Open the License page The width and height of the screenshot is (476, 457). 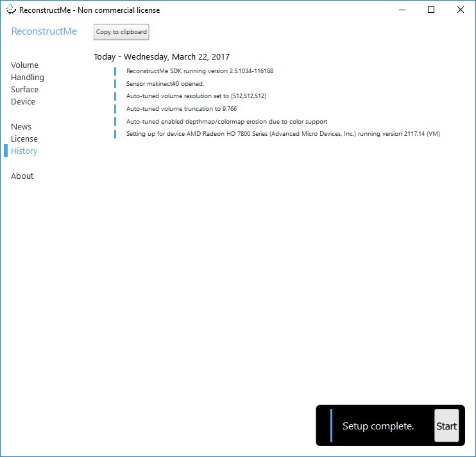[24, 138]
